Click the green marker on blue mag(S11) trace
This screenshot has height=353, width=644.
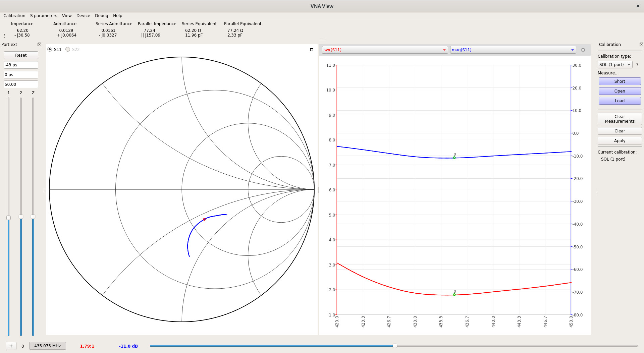coord(454,158)
